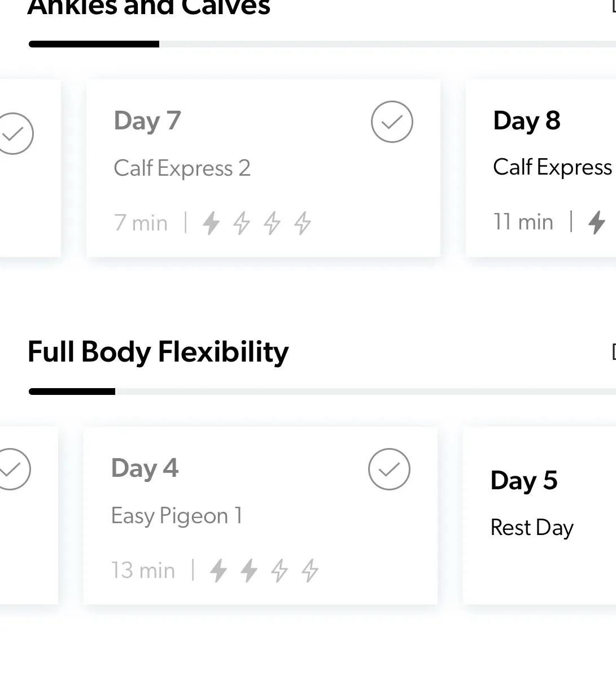The width and height of the screenshot is (616, 687).
Task: Open the Day 7 Calf Express 2 card
Action: click(x=263, y=168)
